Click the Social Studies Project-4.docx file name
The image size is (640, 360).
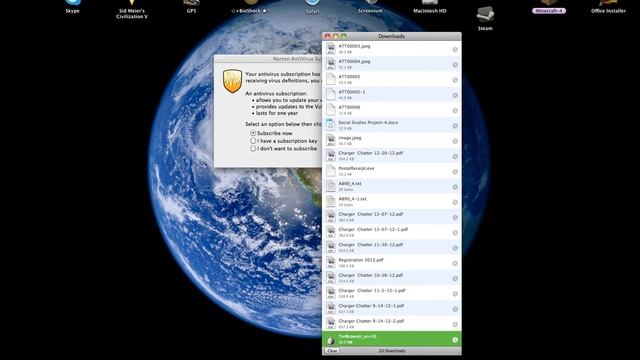[x=368, y=122]
